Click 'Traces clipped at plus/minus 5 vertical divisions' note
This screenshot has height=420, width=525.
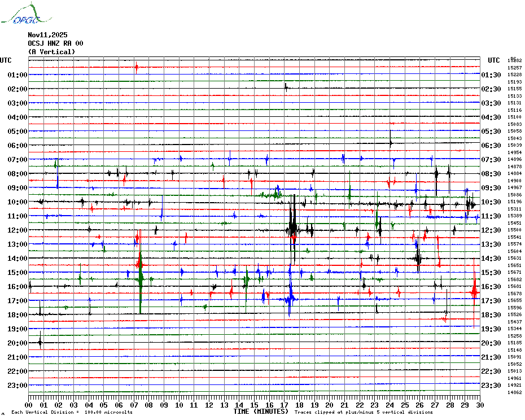tap(364, 412)
